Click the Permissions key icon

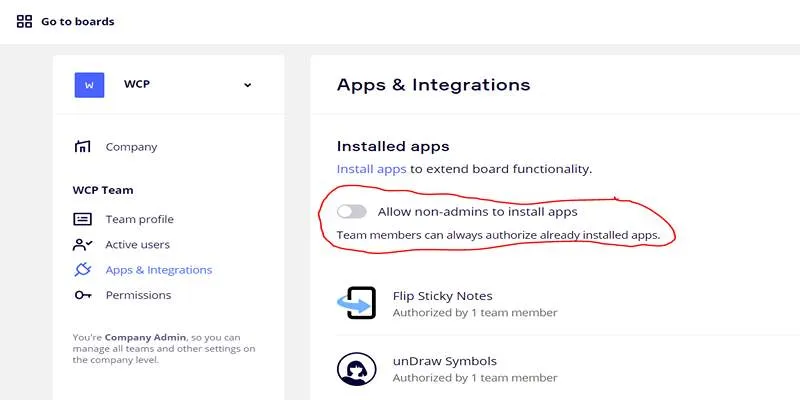[x=82, y=295]
